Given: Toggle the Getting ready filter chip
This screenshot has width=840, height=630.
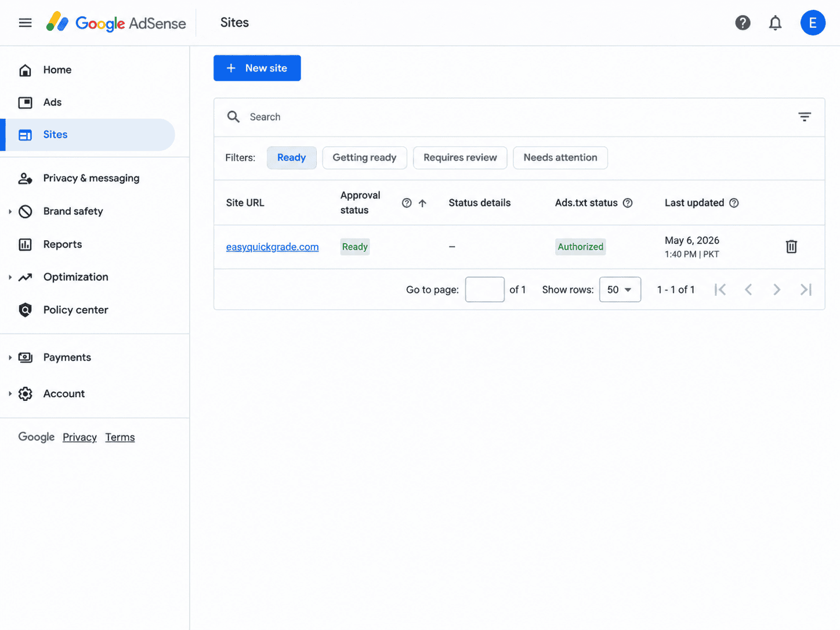Looking at the screenshot, I should (x=364, y=158).
